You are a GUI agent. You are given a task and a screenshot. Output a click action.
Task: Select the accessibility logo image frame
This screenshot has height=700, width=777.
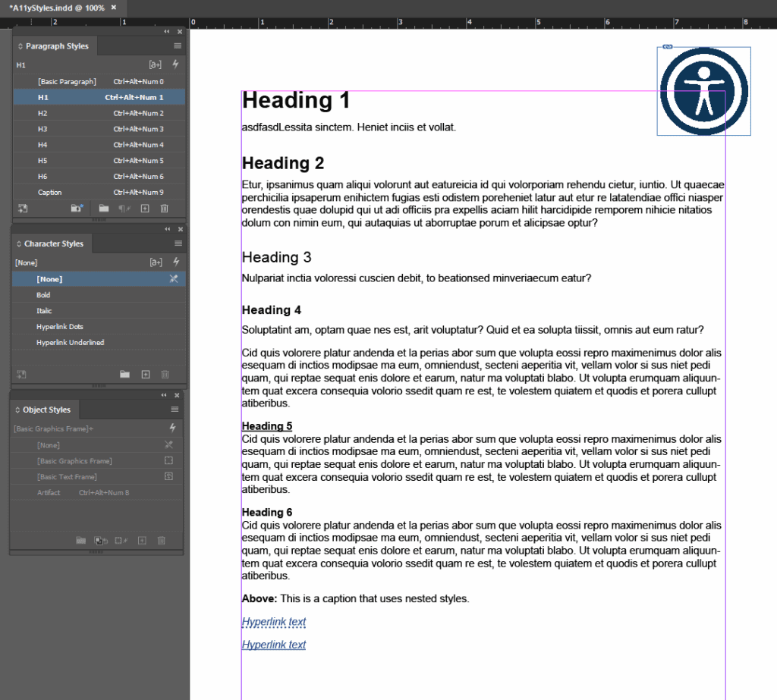703,90
